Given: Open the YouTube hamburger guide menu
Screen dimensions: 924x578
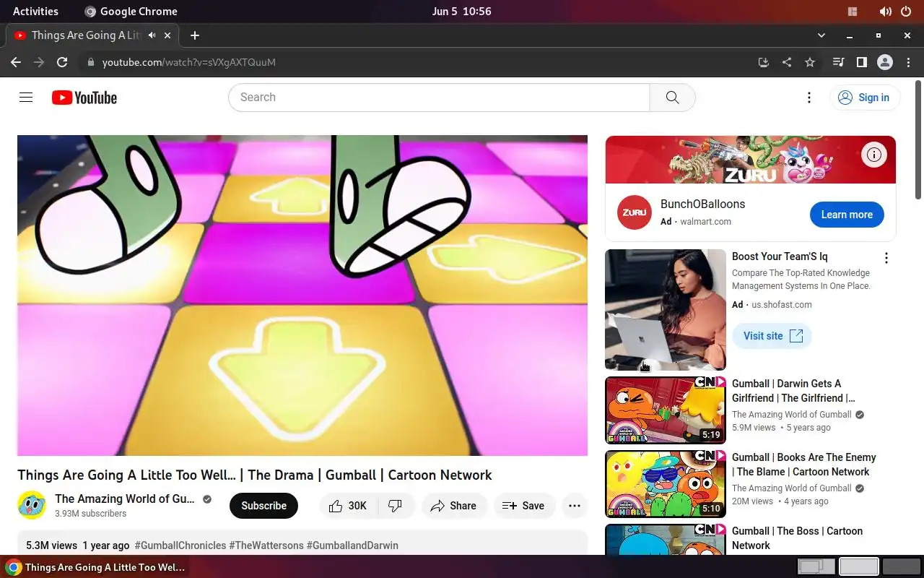Looking at the screenshot, I should tap(26, 98).
